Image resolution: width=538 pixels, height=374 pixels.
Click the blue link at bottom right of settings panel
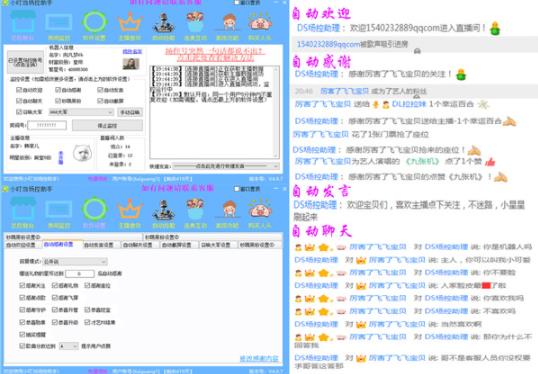click(x=259, y=359)
